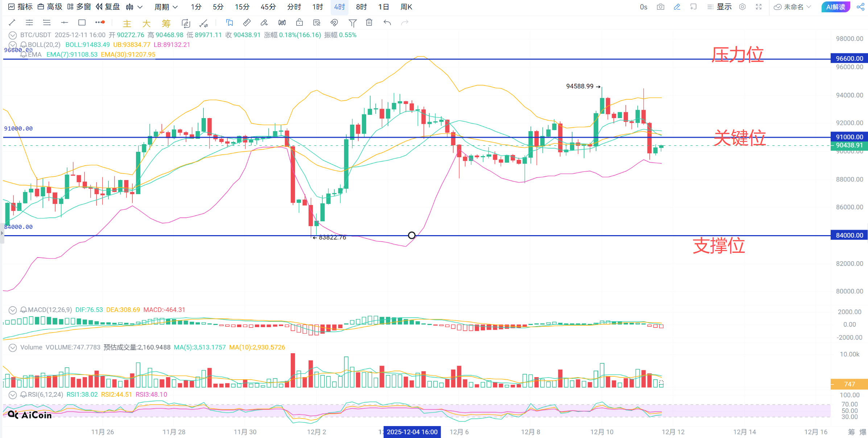Image resolution: width=868 pixels, height=438 pixels.
Task: Select the trend line drawing tool
Action: [12, 22]
